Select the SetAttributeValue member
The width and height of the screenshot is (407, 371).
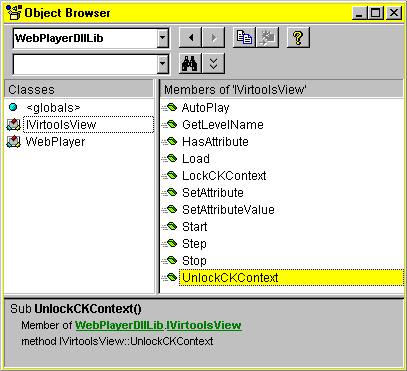228,210
